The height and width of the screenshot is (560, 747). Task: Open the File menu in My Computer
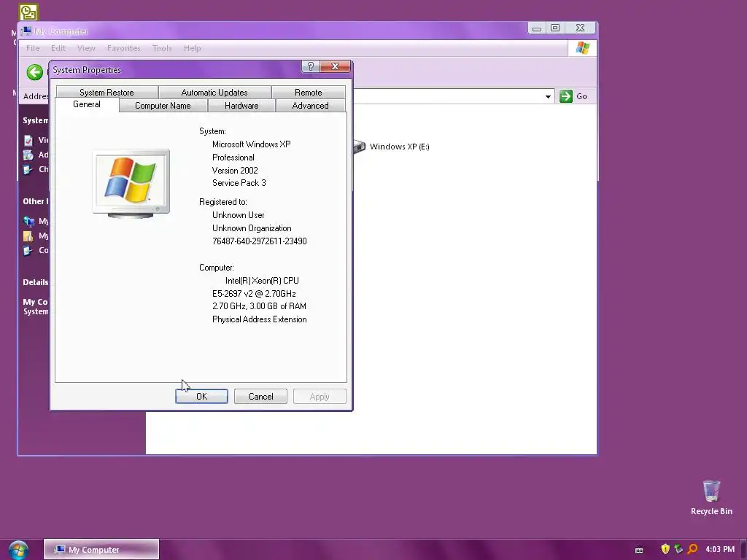33,48
